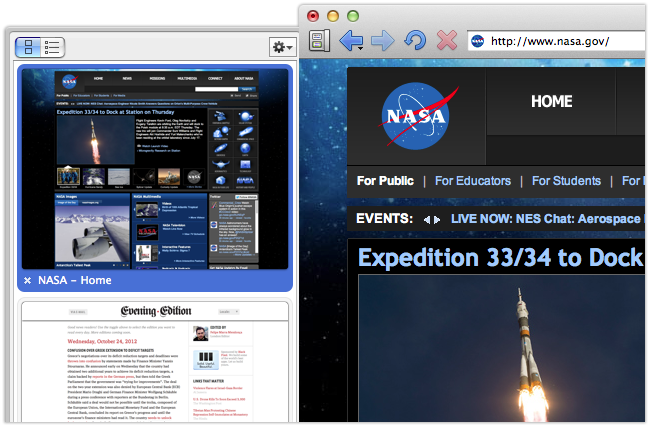The image size is (650, 427).
Task: Select the NASA - Home tab thumbnail
Action: (155, 169)
